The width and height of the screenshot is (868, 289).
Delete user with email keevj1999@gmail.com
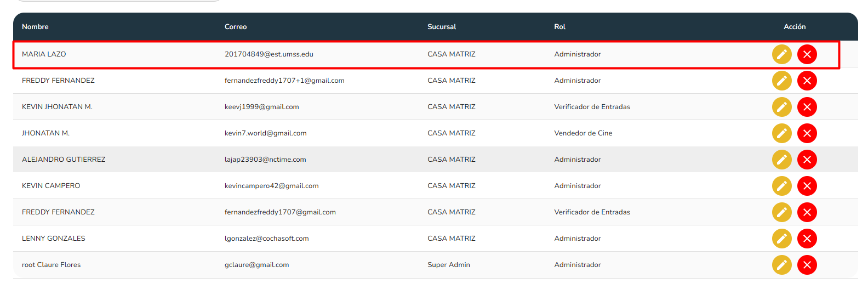coord(807,107)
